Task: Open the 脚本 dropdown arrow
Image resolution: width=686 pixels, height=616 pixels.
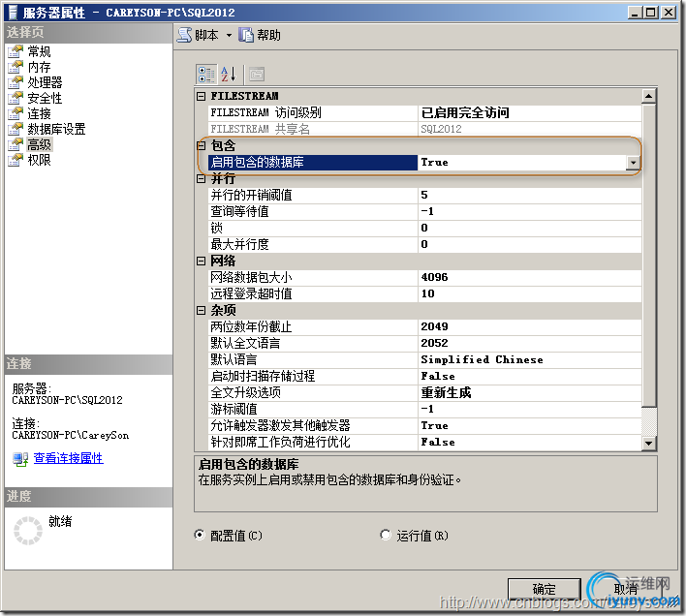Action: point(229,36)
